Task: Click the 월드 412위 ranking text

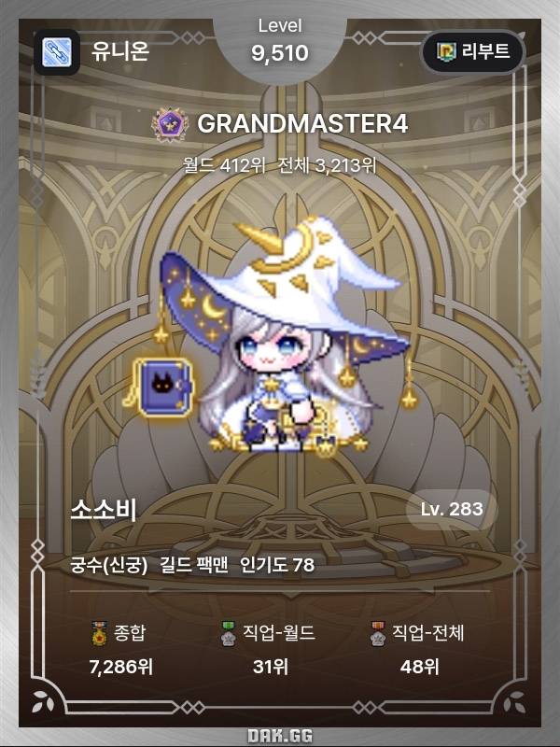Action: [x=224, y=166]
